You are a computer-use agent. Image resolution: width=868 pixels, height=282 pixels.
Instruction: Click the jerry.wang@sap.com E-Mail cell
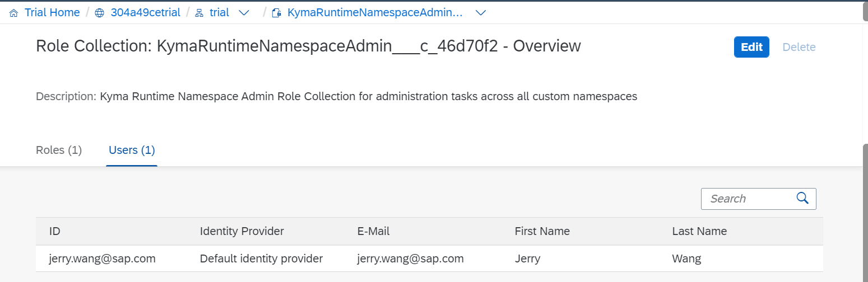point(411,258)
